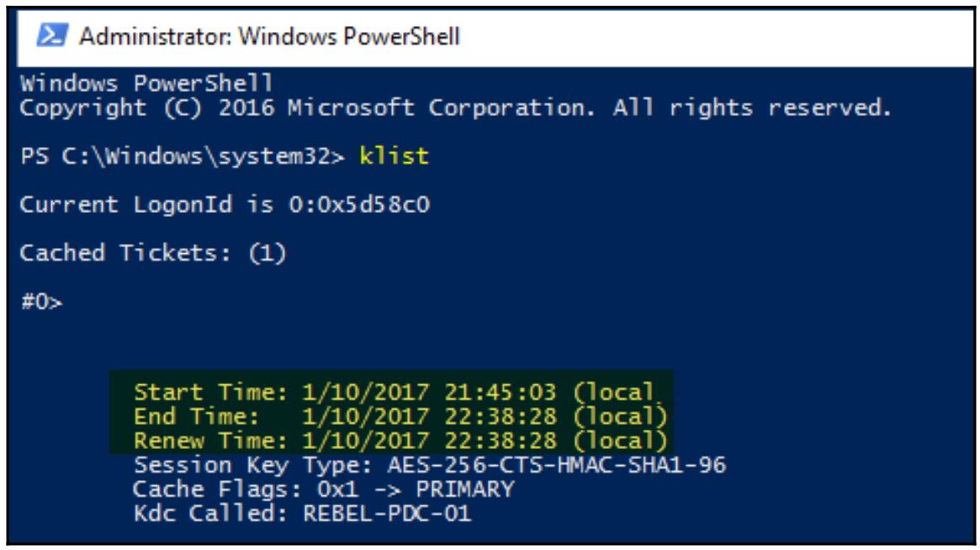
Task: Click the #0> ticket entry marker
Action: pyautogui.click(x=41, y=301)
